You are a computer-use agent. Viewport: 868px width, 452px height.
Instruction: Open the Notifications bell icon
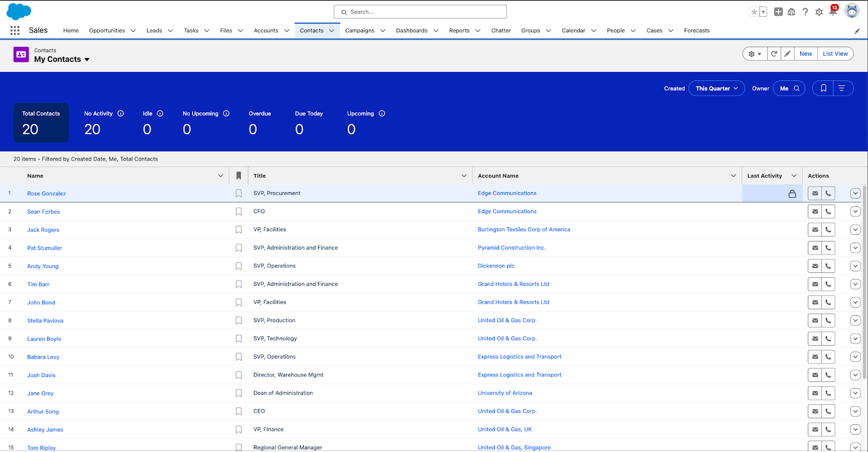833,11
